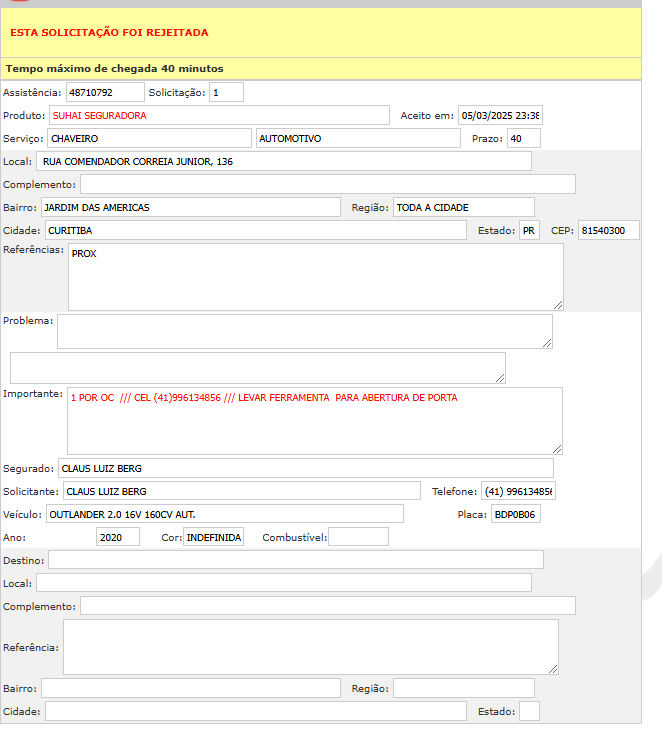Click the empty Combustível field

(x=358, y=537)
